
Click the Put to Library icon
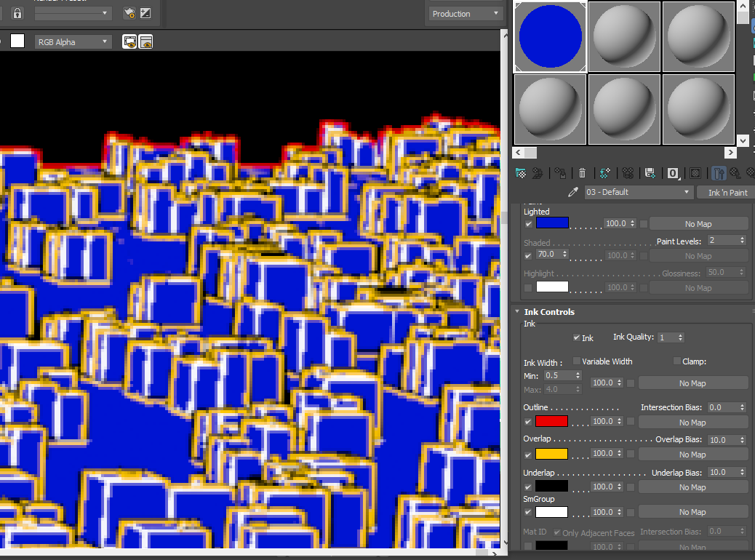point(650,173)
